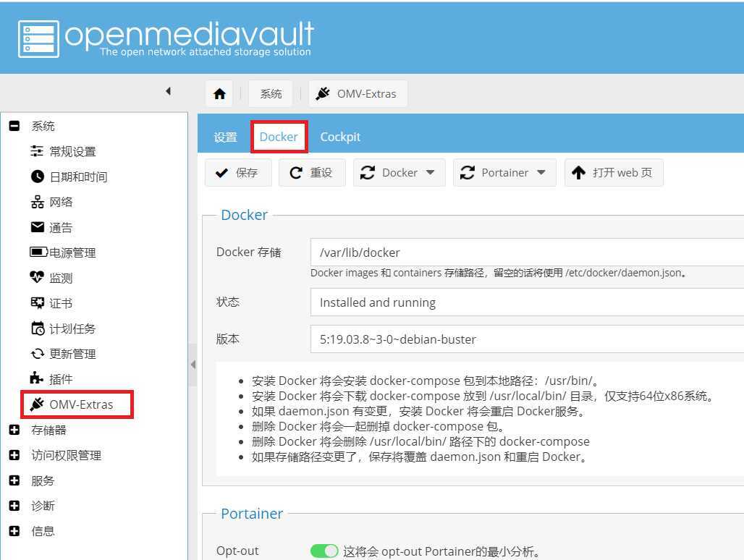The width and height of the screenshot is (744, 560).
Task: Open 监测 in the sidebar
Action: coord(61,278)
